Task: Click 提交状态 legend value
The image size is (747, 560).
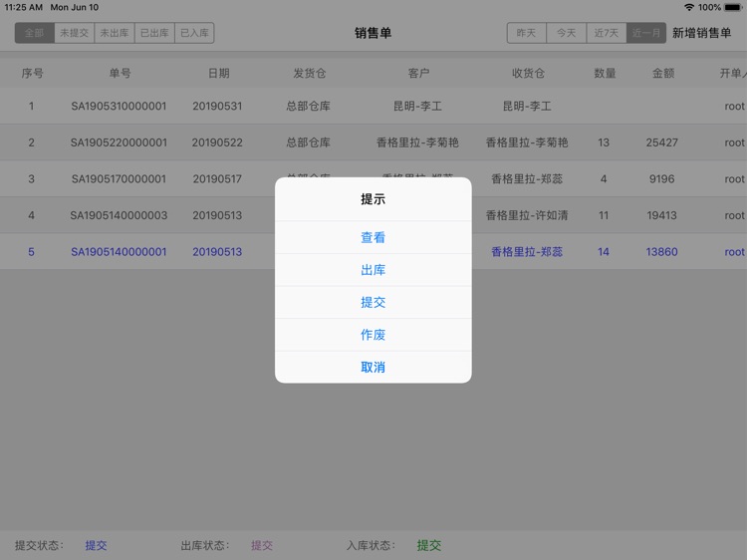Action: coord(96,545)
